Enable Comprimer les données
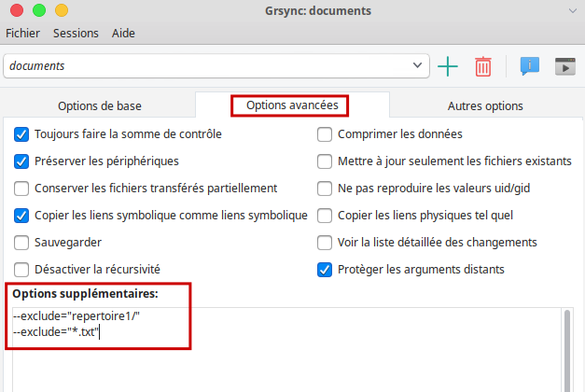This screenshot has width=585, height=392. (x=325, y=134)
